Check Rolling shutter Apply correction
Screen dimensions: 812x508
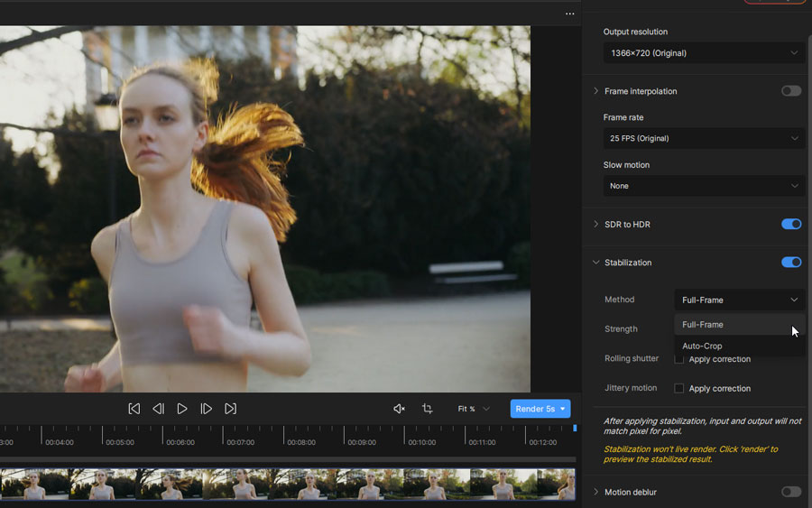[678, 359]
